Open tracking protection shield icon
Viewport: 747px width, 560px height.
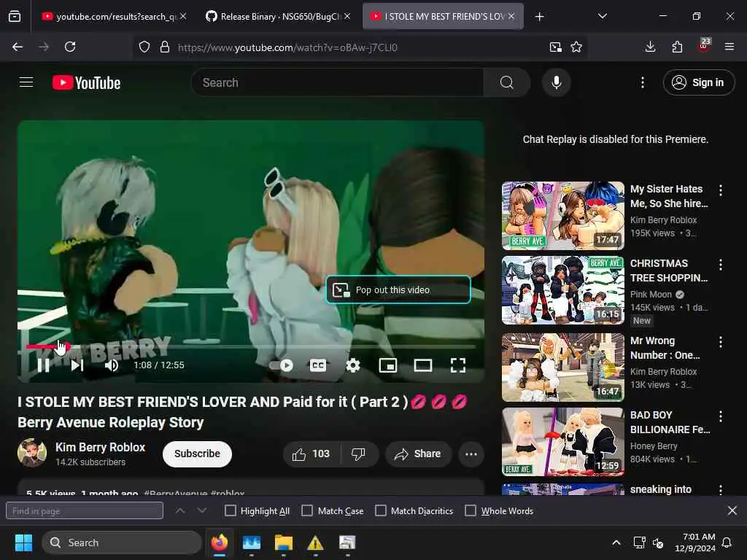point(144,47)
